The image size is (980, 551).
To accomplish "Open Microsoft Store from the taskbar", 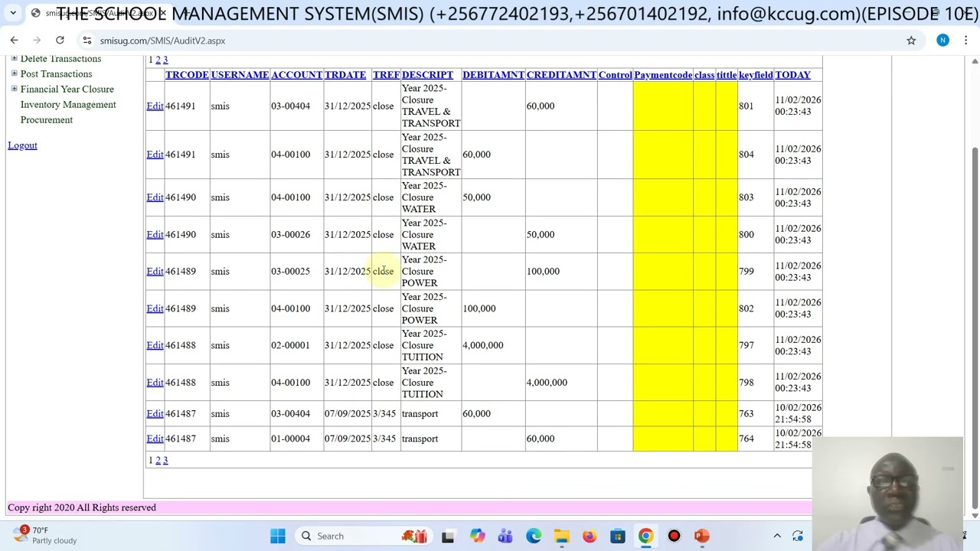I will [618, 536].
